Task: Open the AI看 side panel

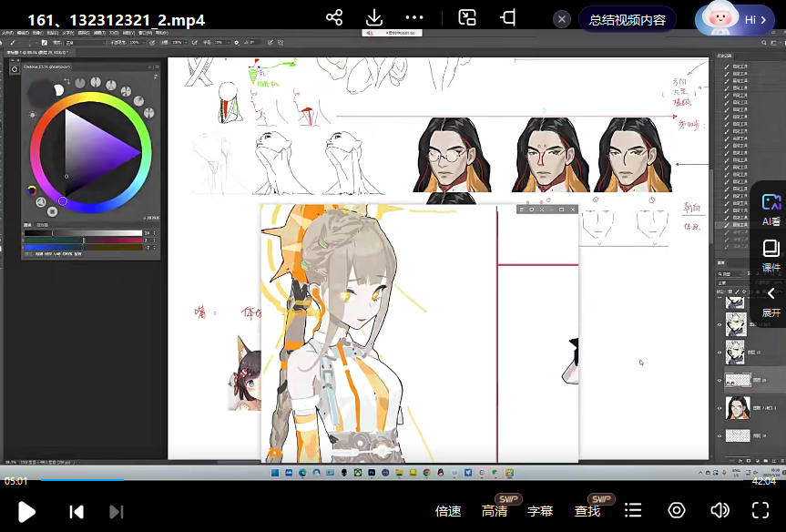Action: coord(771,210)
